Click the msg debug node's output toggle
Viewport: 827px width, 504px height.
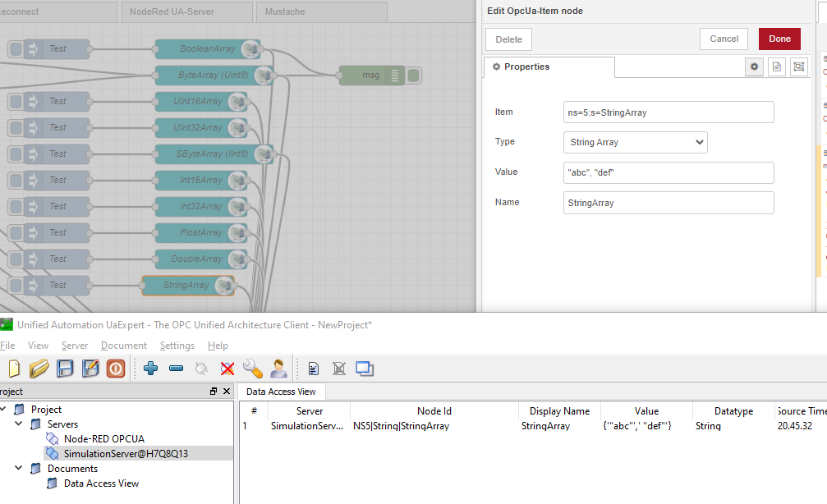411,75
